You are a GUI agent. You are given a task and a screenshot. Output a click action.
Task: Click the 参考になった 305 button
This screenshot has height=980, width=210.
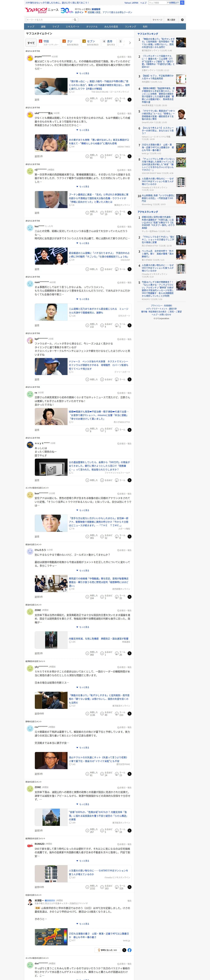point(107,950)
